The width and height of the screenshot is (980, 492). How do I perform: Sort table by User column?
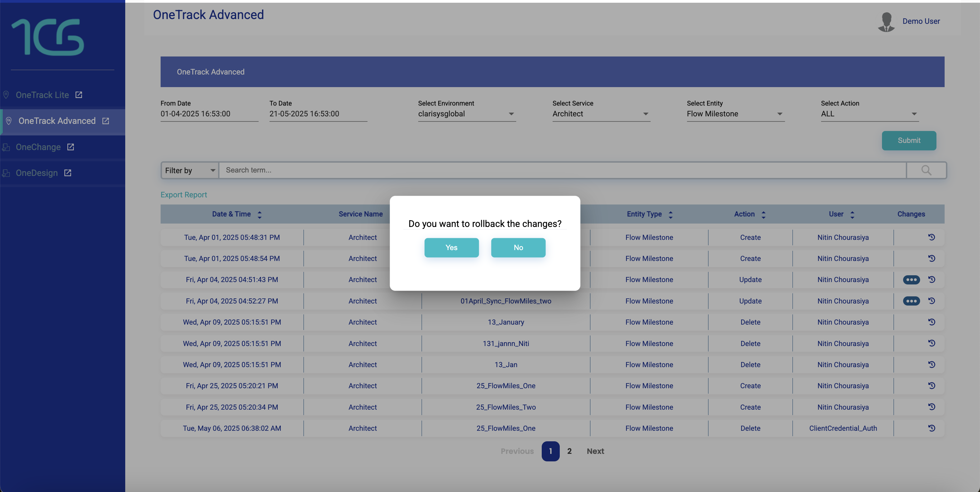click(852, 215)
